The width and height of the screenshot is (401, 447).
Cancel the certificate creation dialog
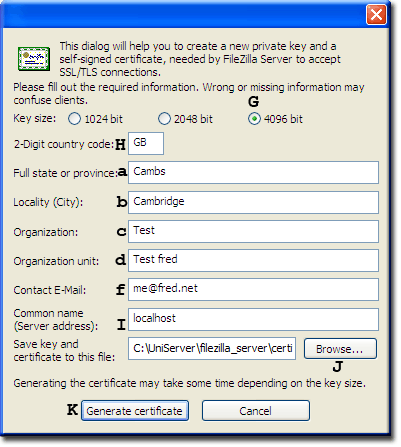point(256,411)
